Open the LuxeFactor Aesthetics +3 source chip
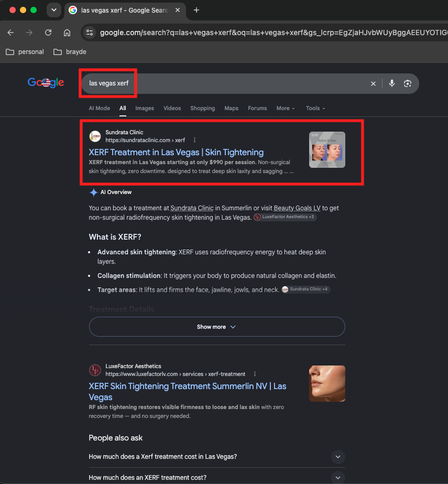Screen dimensions: 448x484 285,217
